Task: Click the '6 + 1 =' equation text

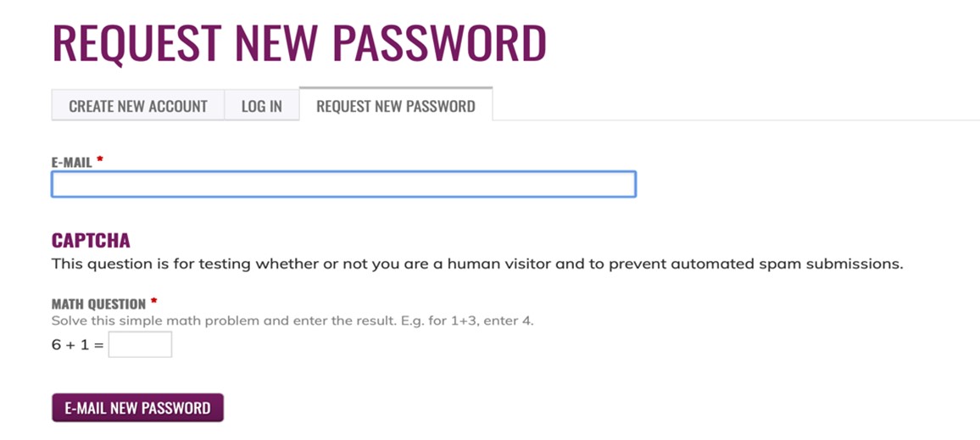Action: pyautogui.click(x=77, y=345)
